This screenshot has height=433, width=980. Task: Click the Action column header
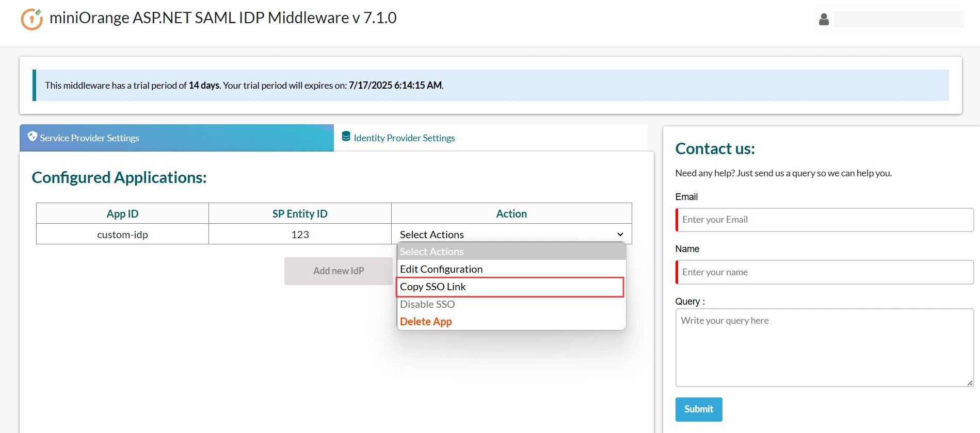click(x=511, y=213)
